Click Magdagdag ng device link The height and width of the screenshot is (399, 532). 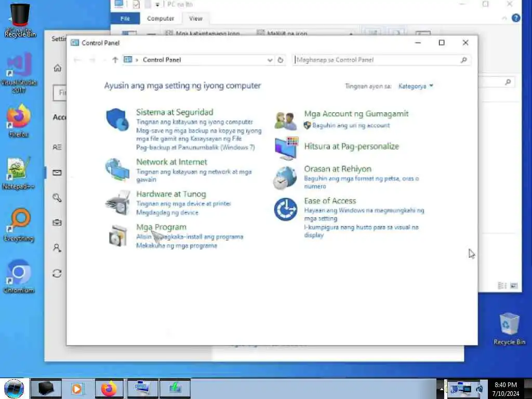[167, 212]
